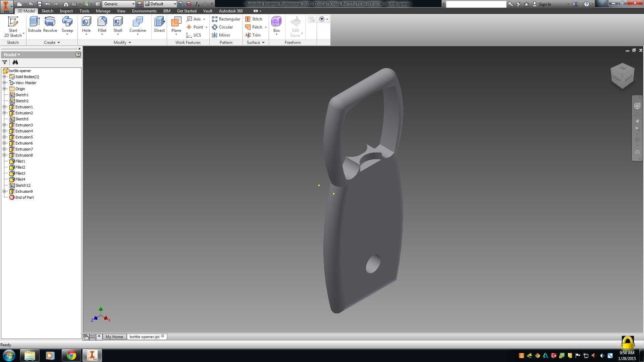The height and width of the screenshot is (362, 644).
Task: Start a new 2D Sketch
Action: click(x=13, y=27)
